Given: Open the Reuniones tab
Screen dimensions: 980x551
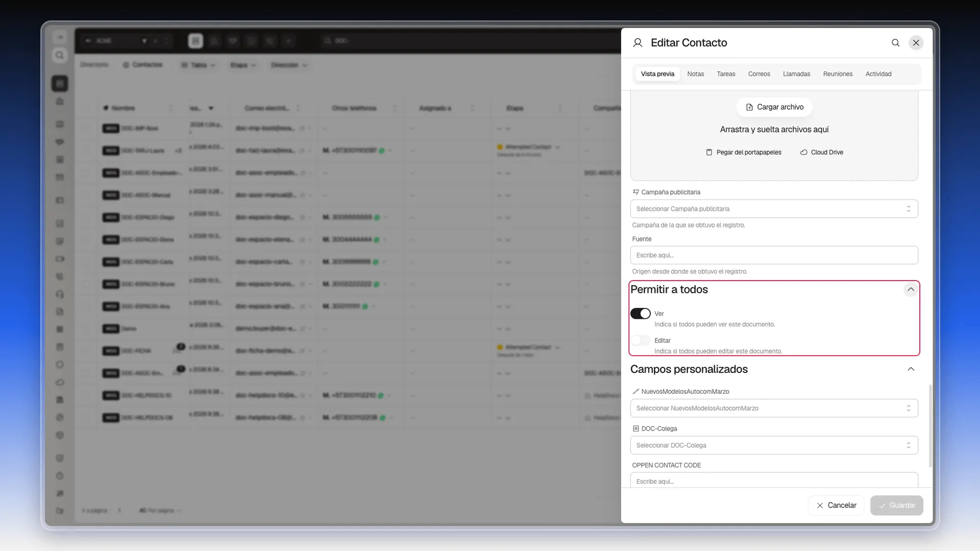Looking at the screenshot, I should point(838,74).
